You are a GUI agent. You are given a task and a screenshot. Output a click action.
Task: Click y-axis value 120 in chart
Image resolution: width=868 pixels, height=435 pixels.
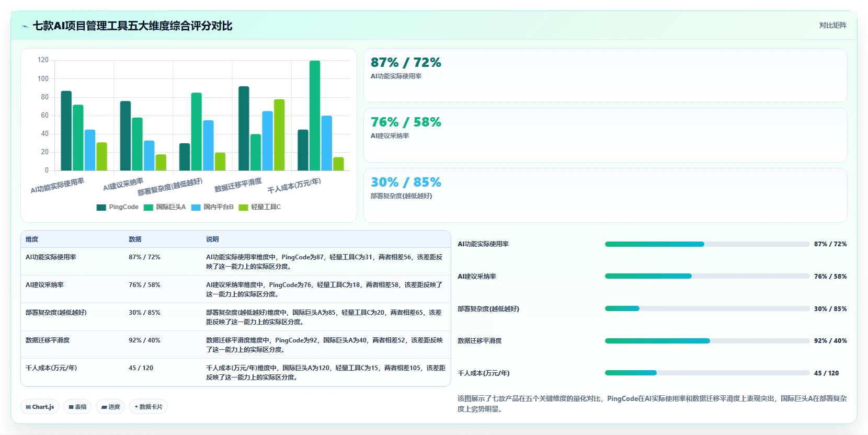coord(43,60)
